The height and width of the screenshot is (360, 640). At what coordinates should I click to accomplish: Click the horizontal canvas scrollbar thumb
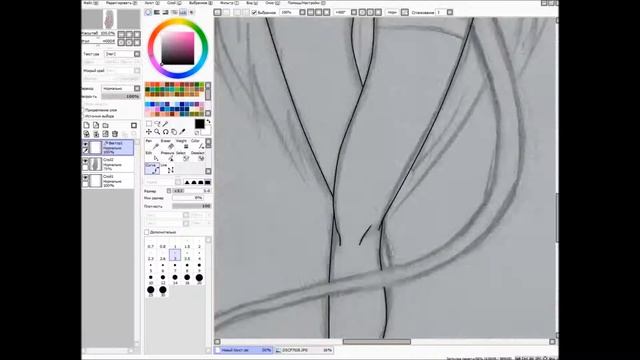coord(377,342)
